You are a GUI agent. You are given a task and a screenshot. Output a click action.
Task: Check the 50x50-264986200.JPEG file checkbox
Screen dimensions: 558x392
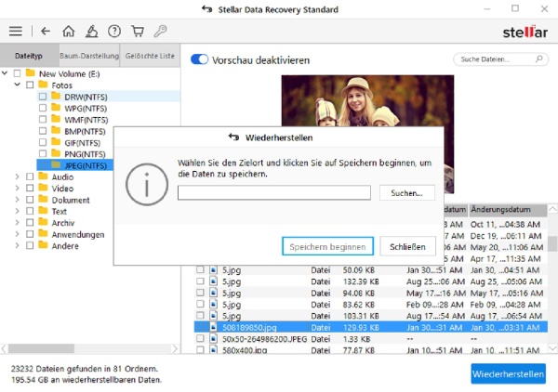tap(200, 338)
